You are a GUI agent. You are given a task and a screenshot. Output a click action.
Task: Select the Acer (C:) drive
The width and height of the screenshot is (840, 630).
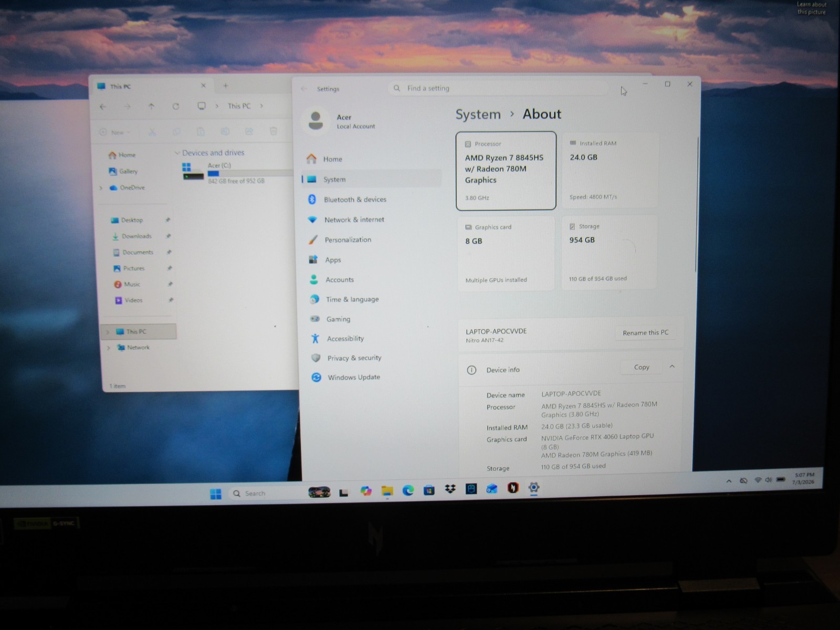[x=236, y=173]
